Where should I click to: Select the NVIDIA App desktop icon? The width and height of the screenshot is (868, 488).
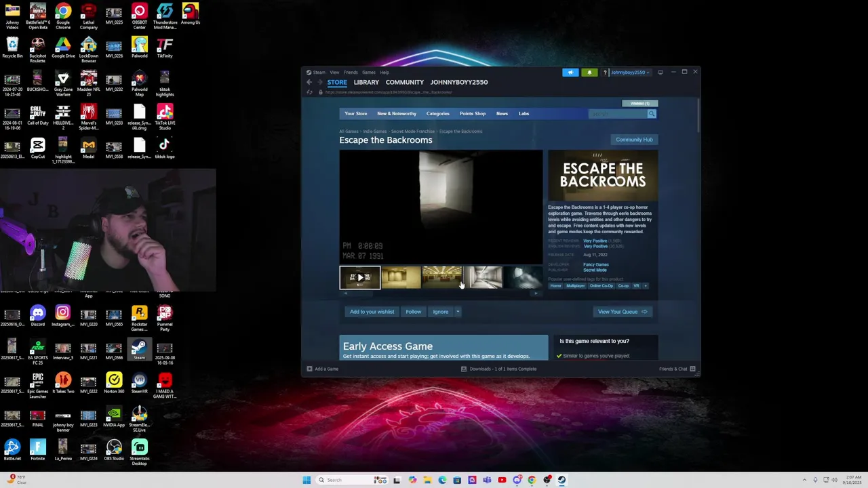(x=114, y=417)
